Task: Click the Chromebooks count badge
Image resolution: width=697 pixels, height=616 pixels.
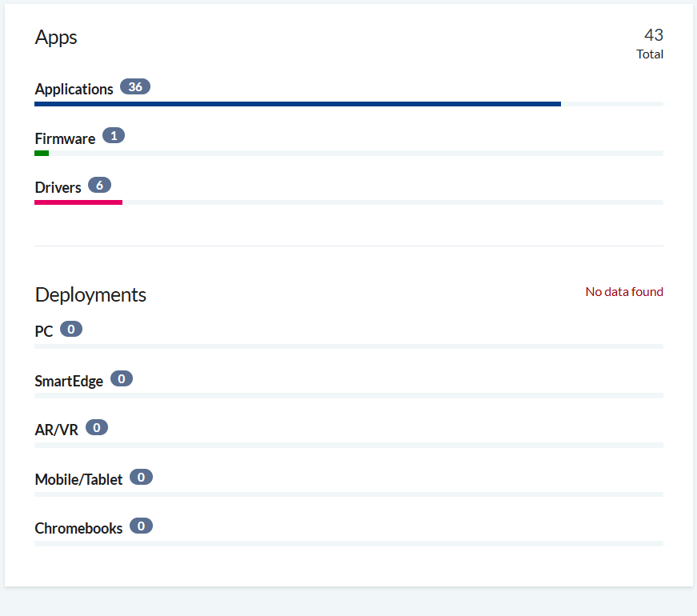Action: pyautogui.click(x=141, y=526)
